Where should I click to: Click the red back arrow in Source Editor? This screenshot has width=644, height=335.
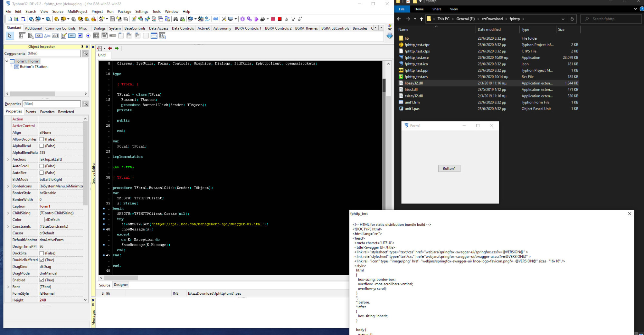pyautogui.click(x=110, y=48)
